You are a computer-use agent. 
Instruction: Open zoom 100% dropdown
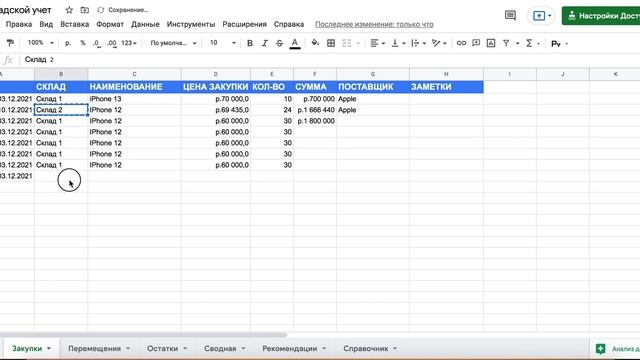tap(40, 43)
